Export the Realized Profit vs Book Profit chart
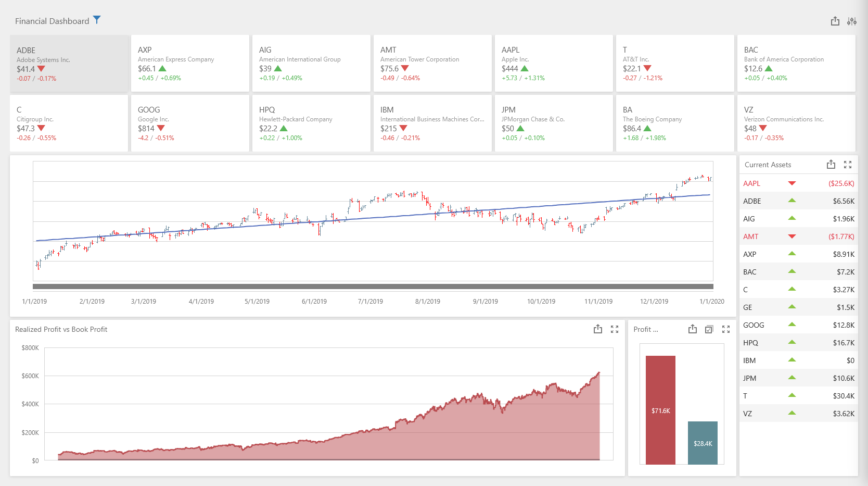 tap(597, 329)
